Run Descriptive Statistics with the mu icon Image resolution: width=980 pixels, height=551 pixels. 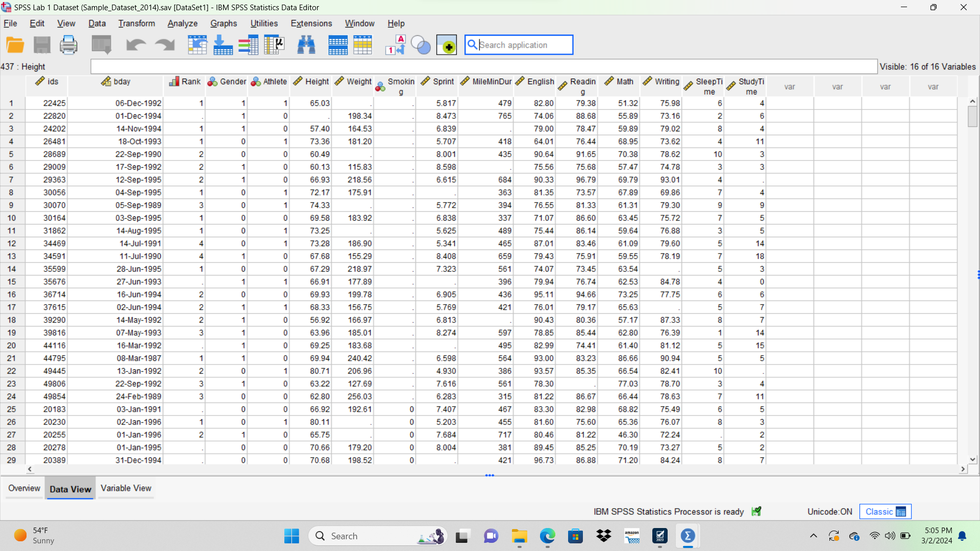coord(274,44)
